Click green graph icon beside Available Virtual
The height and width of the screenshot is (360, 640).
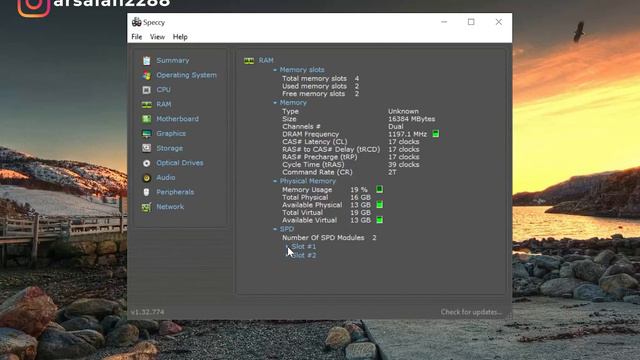[x=380, y=220]
